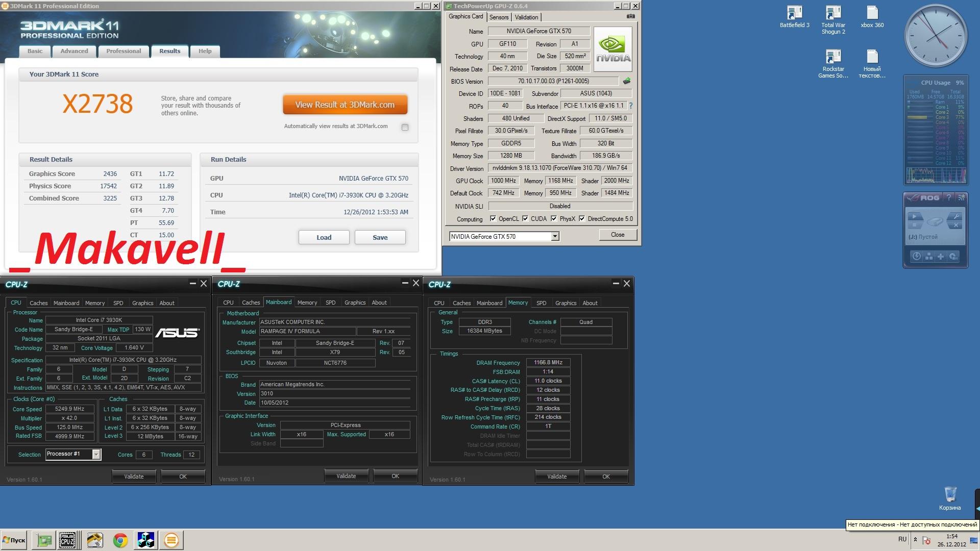Click OK in the right CPU-Z Memory window
The width and height of the screenshot is (980, 551).
pyautogui.click(x=606, y=477)
